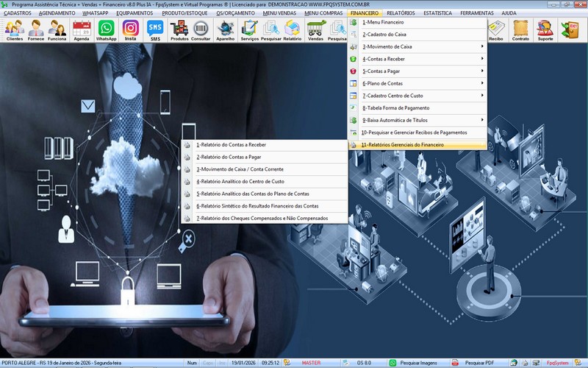Click the FpqSystem status bar link
This screenshot has height=368, width=588.
pyautogui.click(x=555, y=363)
